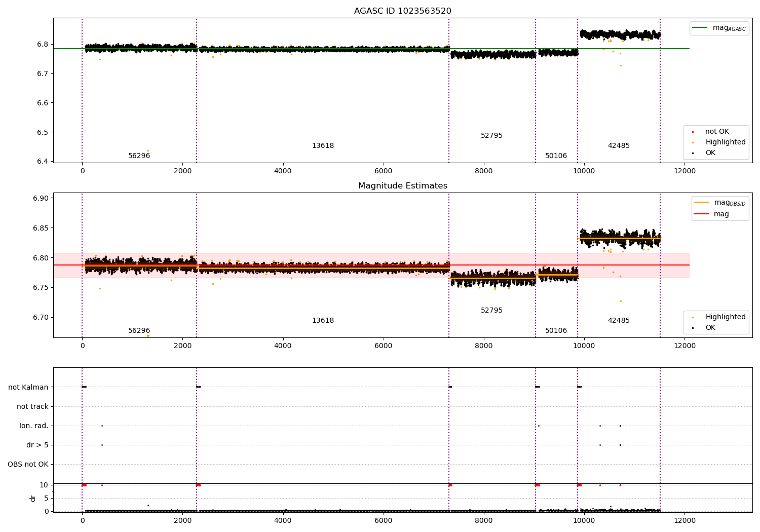Click 'OK' in the Magnitude Estimates legend

pyautogui.click(x=710, y=328)
